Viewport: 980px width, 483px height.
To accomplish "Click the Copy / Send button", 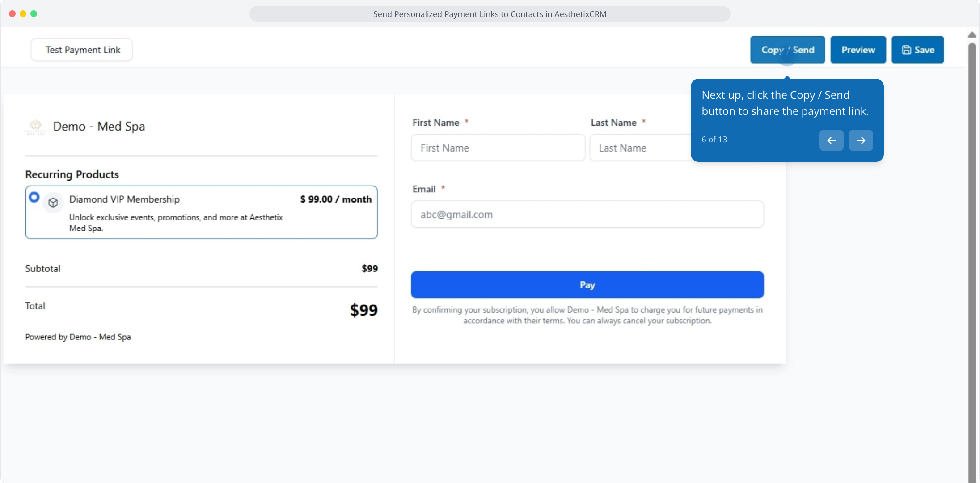I will click(787, 50).
